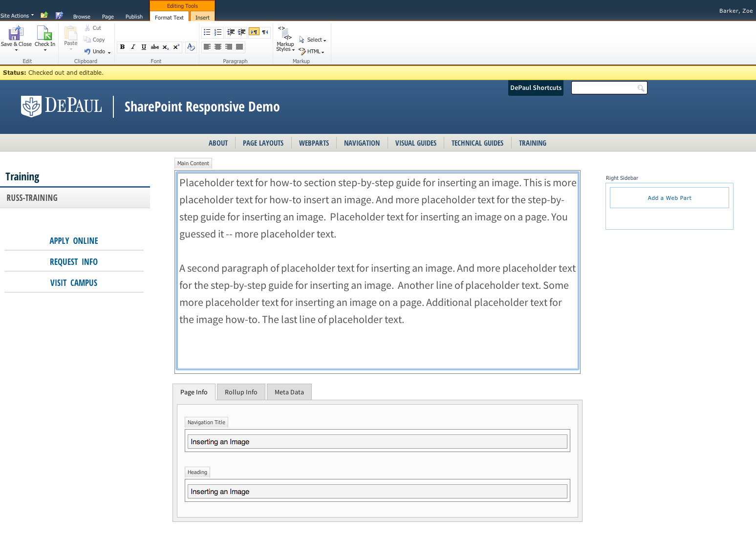The image size is (756, 540).
Task: Click the Apply Online link
Action: tap(74, 241)
